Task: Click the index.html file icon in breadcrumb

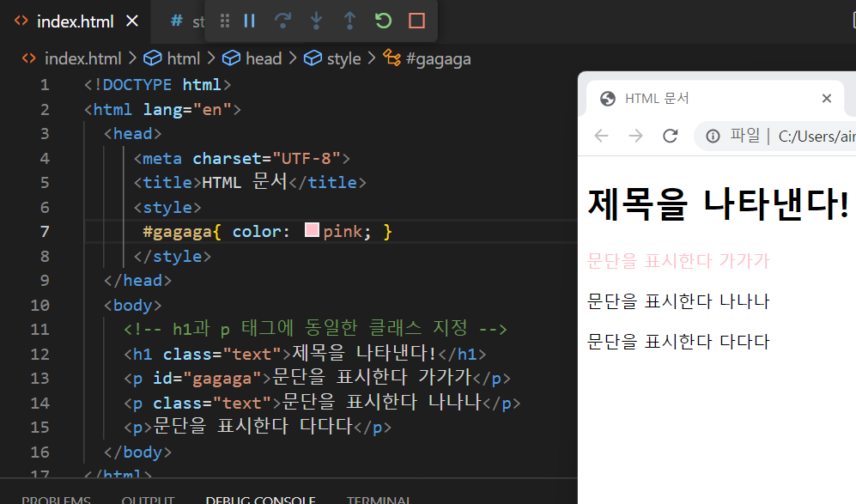Action: click(x=29, y=58)
